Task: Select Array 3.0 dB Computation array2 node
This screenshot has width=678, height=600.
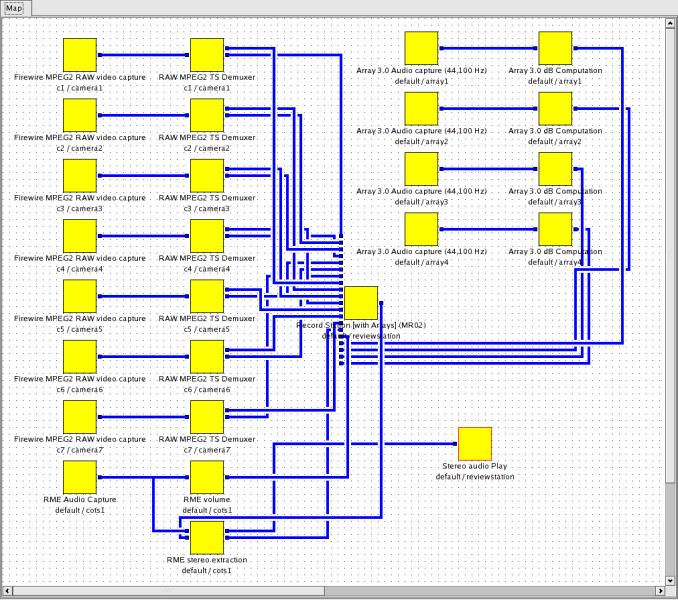Action: (556, 109)
